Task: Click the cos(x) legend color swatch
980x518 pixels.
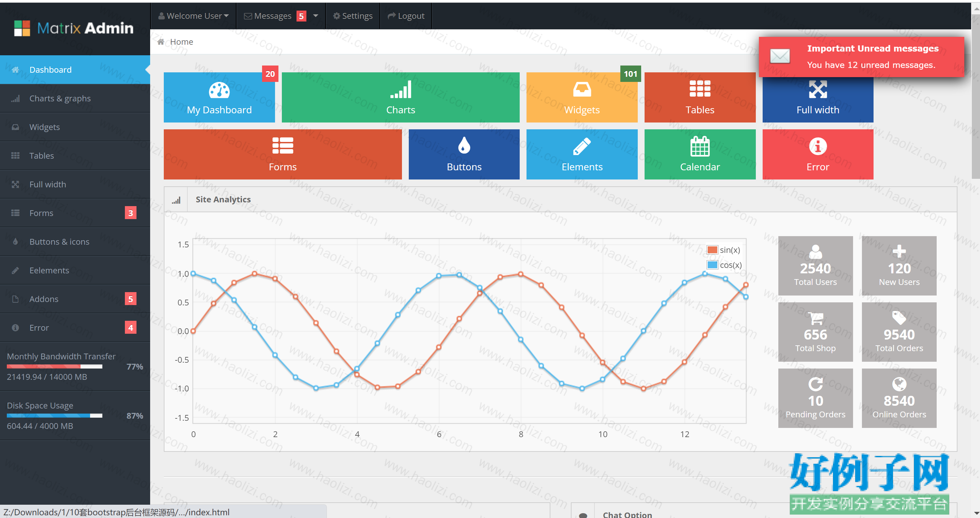Action: [712, 265]
